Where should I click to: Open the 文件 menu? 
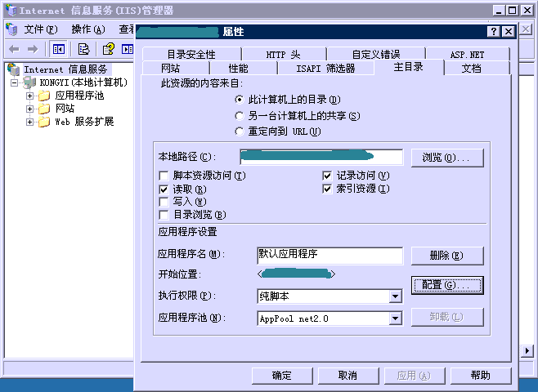pyautogui.click(x=40, y=29)
